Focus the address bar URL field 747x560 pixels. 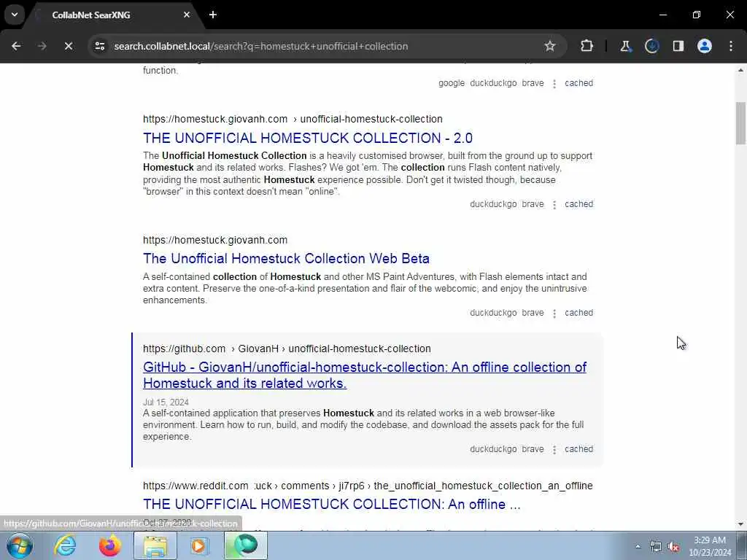(327, 46)
